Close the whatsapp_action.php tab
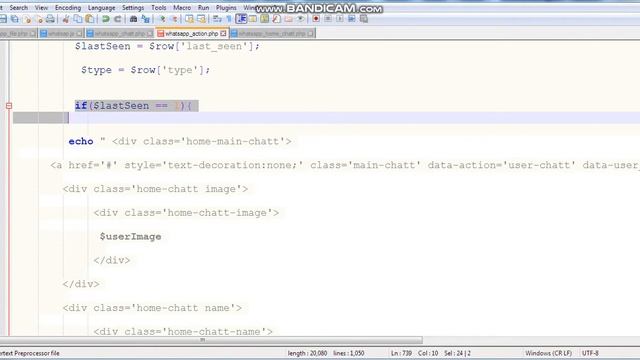The image size is (640, 360). (223, 33)
